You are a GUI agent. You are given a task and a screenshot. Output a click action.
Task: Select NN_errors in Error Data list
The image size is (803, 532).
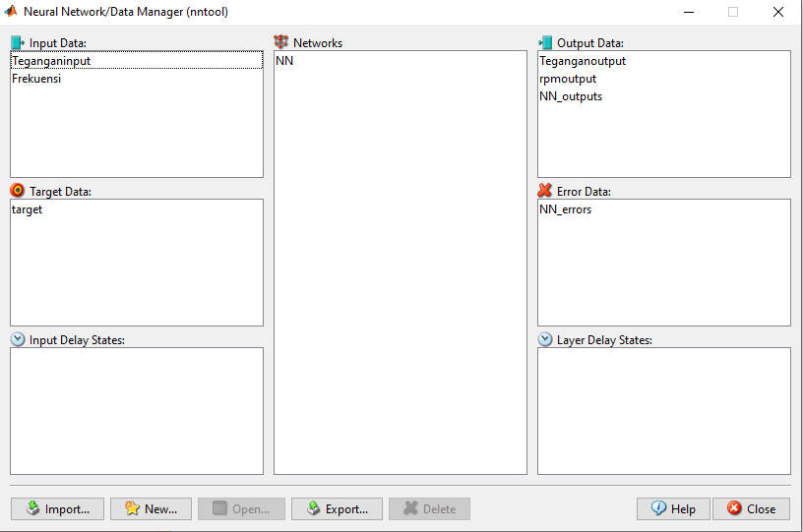[664, 209]
